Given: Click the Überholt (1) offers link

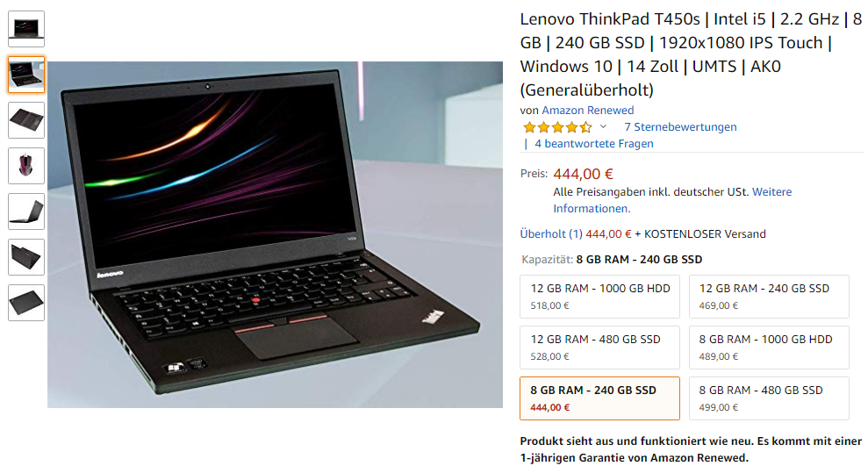Looking at the screenshot, I should 551,233.
